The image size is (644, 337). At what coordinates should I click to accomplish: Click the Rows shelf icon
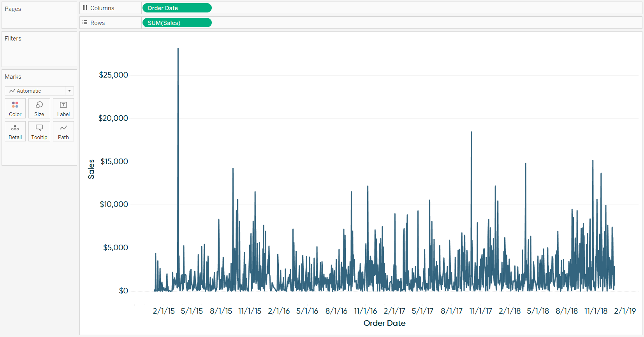tap(85, 23)
